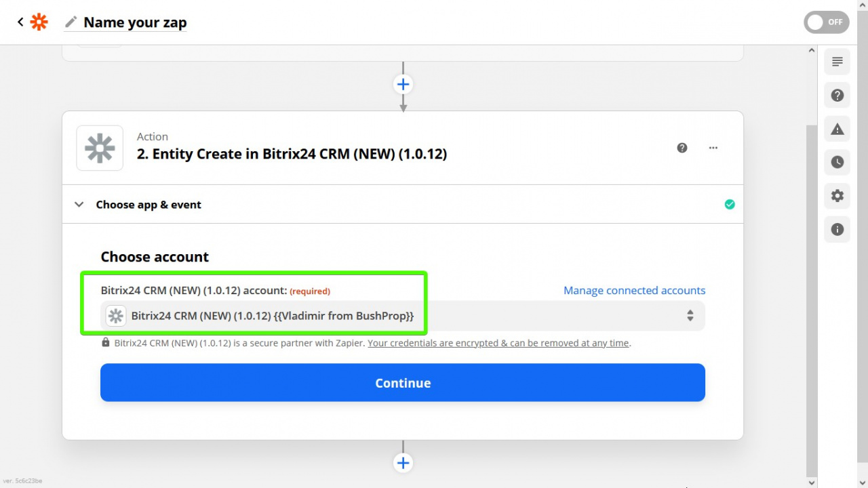The height and width of the screenshot is (488, 868).
Task: Go back using the left arrow
Action: point(20,22)
